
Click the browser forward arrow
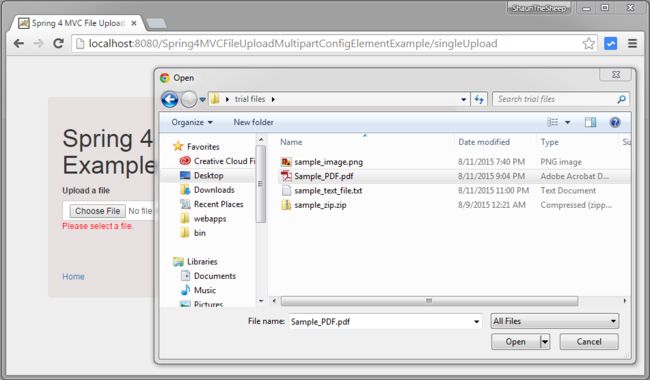pyautogui.click(x=38, y=43)
